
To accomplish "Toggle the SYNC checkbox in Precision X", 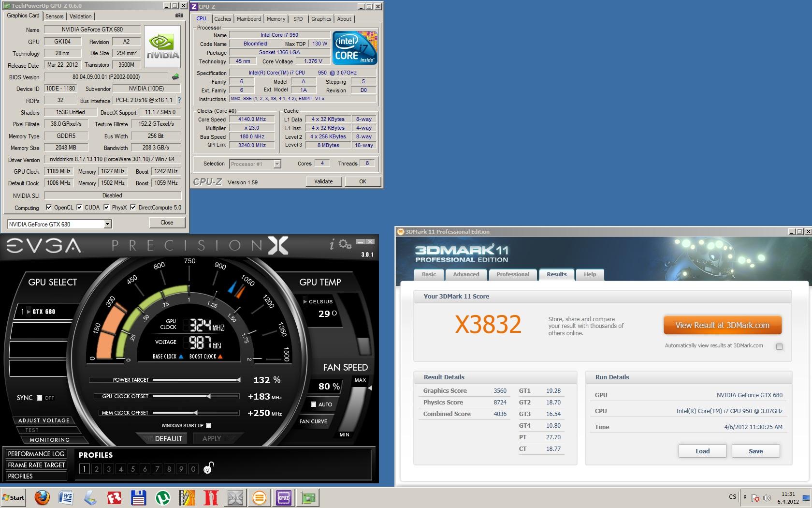I will [x=40, y=398].
